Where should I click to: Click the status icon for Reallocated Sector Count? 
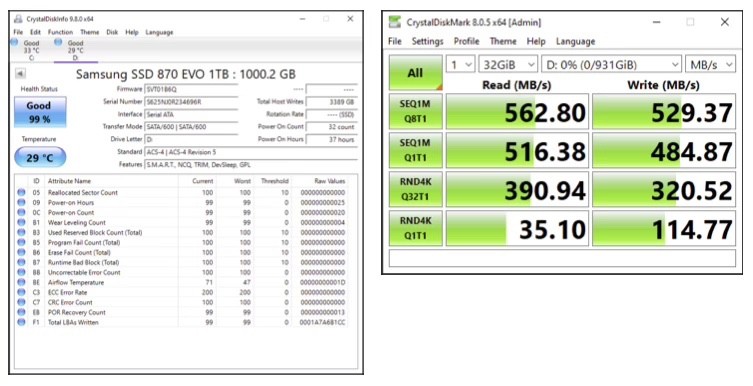click(x=21, y=192)
